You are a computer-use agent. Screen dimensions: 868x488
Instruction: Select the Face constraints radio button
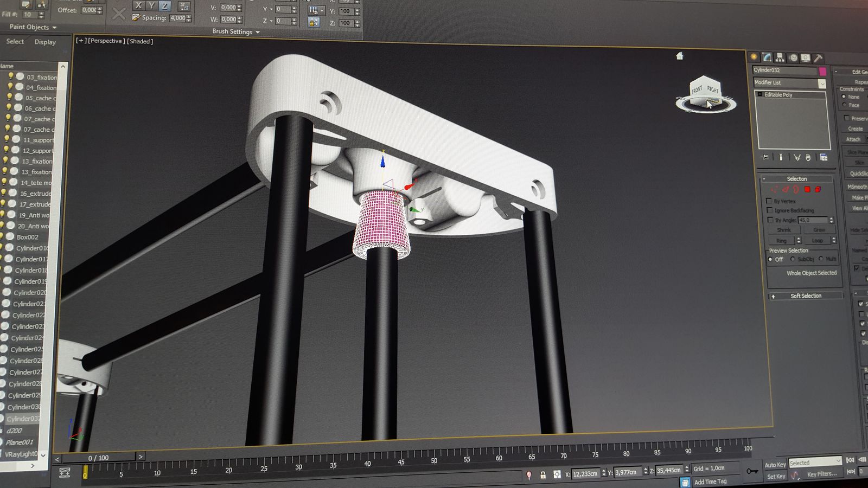(x=844, y=105)
